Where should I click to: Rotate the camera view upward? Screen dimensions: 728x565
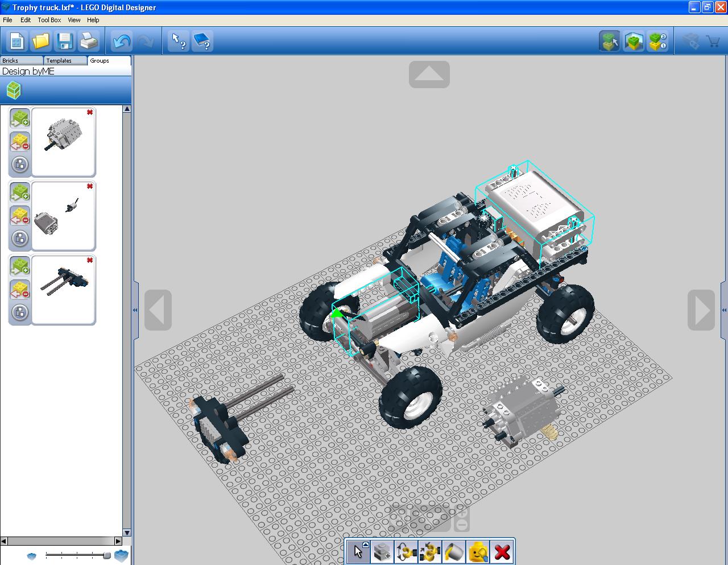click(x=429, y=75)
